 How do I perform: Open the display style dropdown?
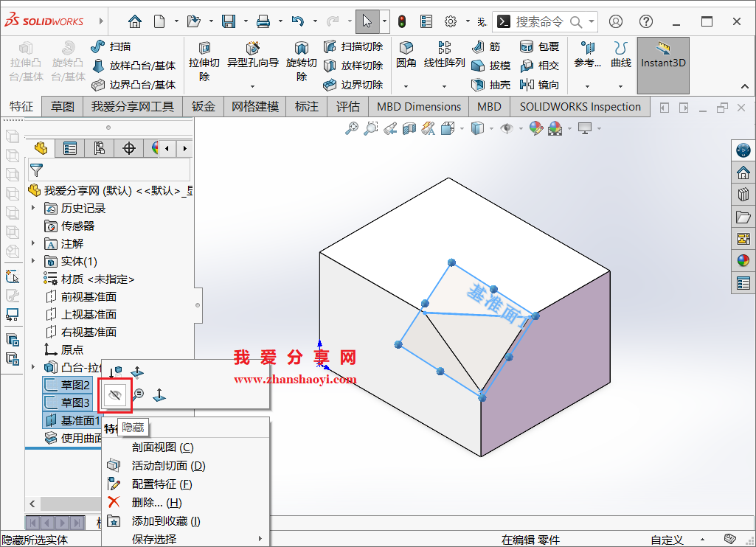(x=490, y=128)
